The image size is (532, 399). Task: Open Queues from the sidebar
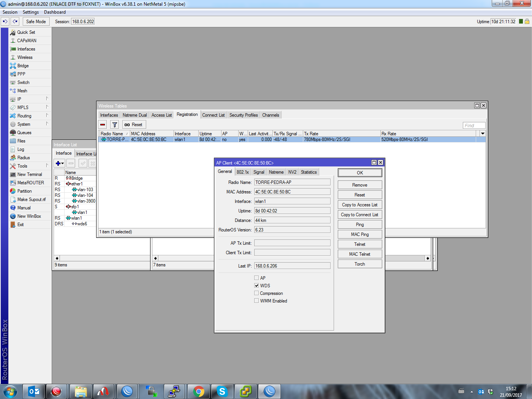[24, 133]
